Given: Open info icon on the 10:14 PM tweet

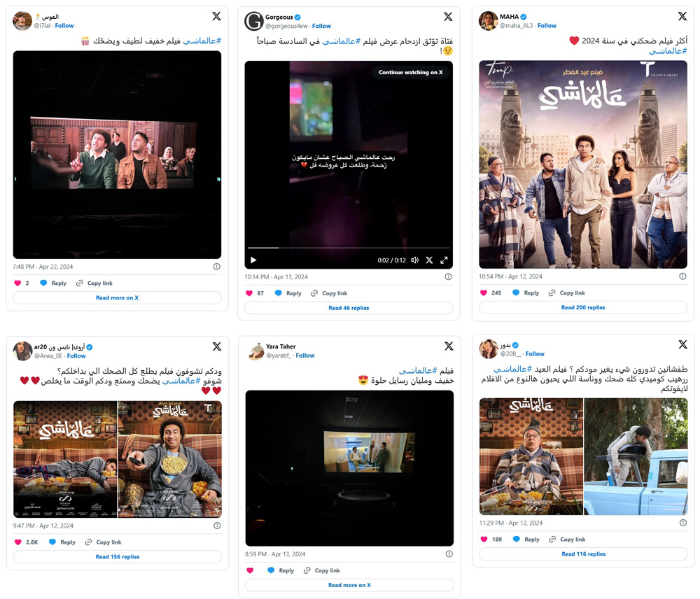Looking at the screenshot, I should point(448,276).
